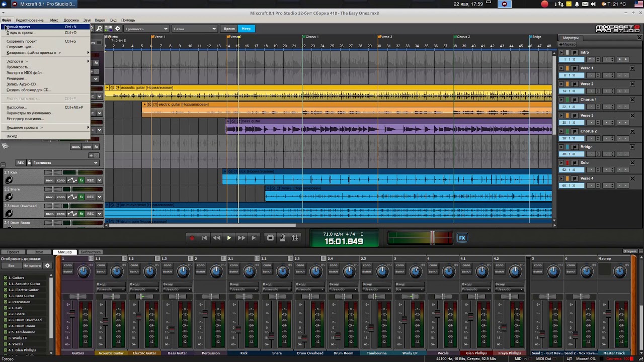Image resolution: width=644 pixels, height=362 pixels.
Task: Open the Микс menu
Action: point(54,20)
